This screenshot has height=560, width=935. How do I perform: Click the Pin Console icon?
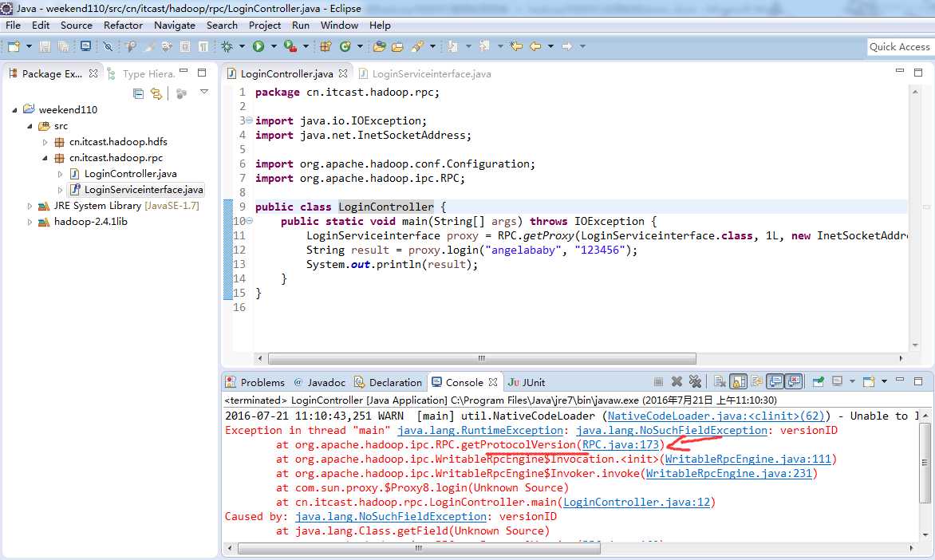pos(819,381)
